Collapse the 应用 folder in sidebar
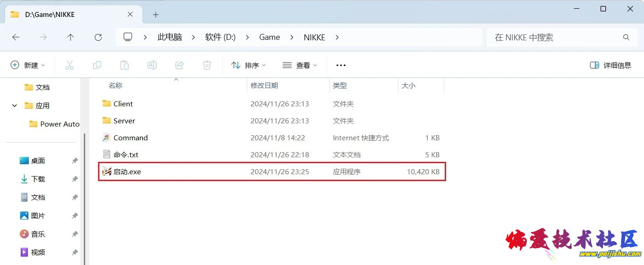Screen dimensions: 644x265 tap(15, 105)
